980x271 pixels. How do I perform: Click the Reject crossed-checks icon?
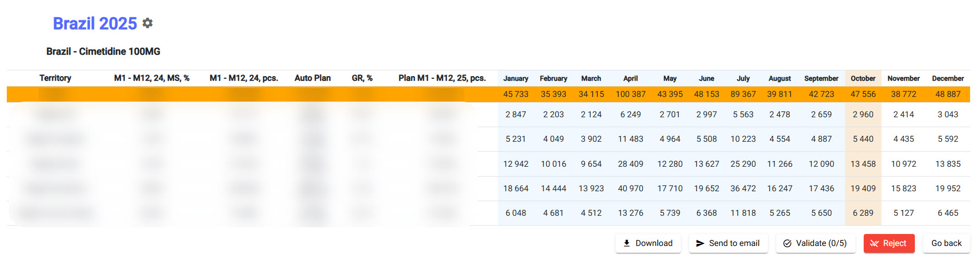tap(874, 243)
